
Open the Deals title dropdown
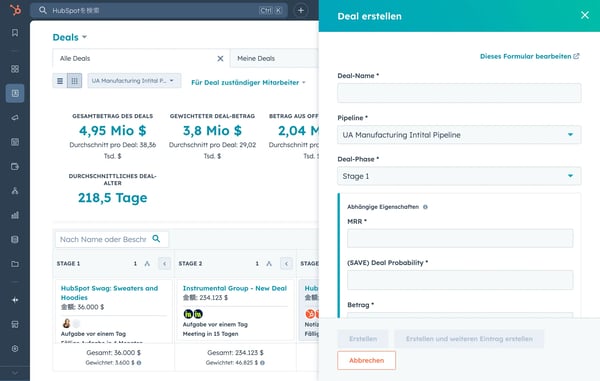click(x=69, y=37)
